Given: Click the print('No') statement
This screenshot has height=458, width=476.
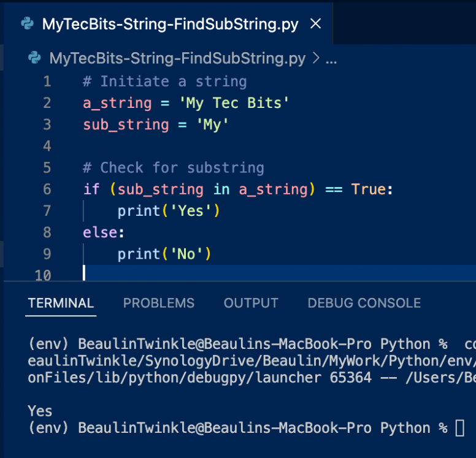Looking at the screenshot, I should [x=164, y=254].
